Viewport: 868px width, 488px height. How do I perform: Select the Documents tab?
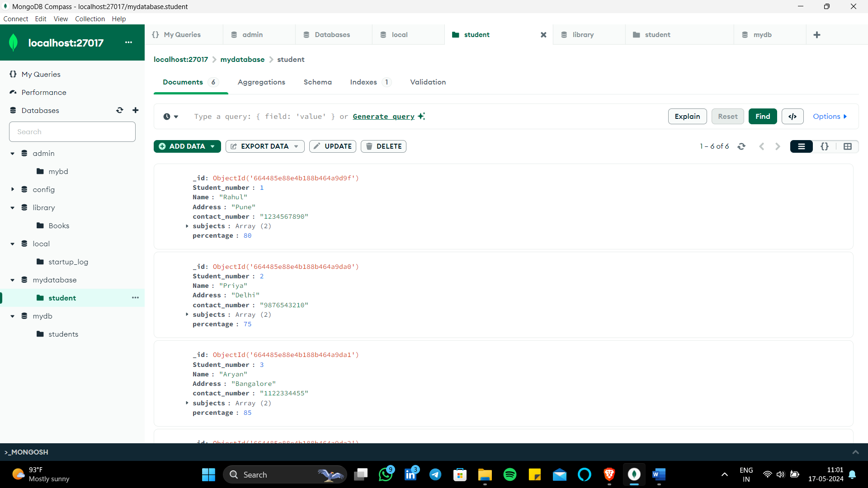point(190,82)
